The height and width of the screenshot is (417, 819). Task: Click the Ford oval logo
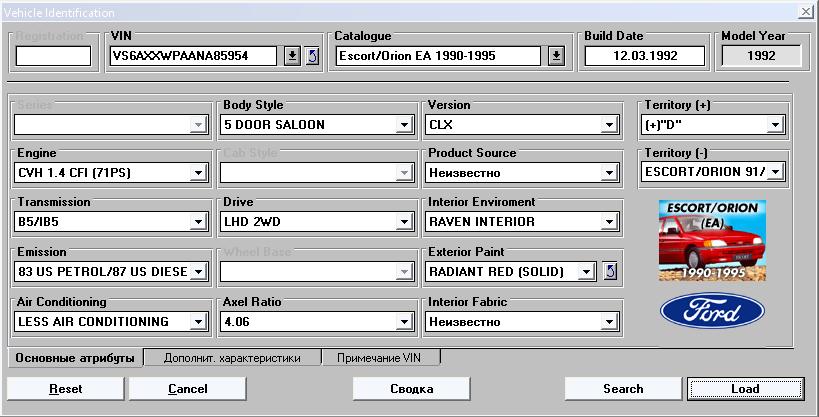click(712, 310)
